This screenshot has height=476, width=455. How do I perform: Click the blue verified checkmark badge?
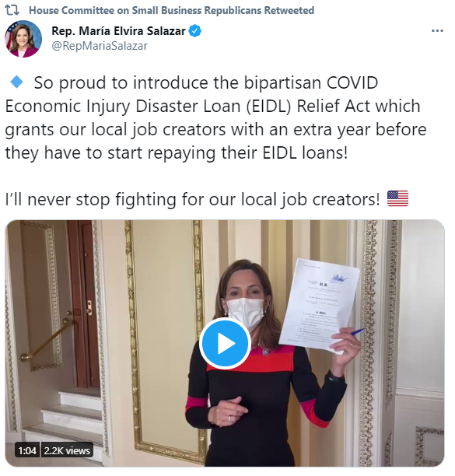(195, 31)
